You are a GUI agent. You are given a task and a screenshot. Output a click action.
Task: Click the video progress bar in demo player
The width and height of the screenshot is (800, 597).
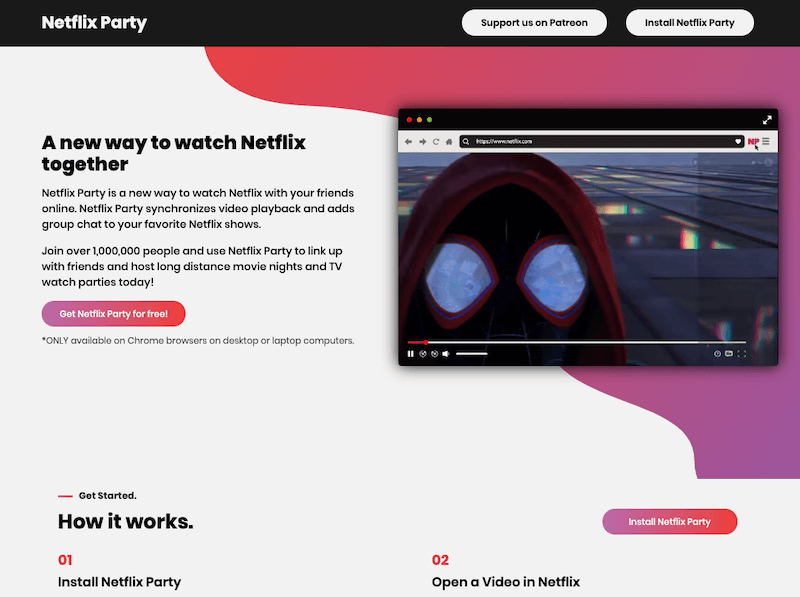click(577, 342)
